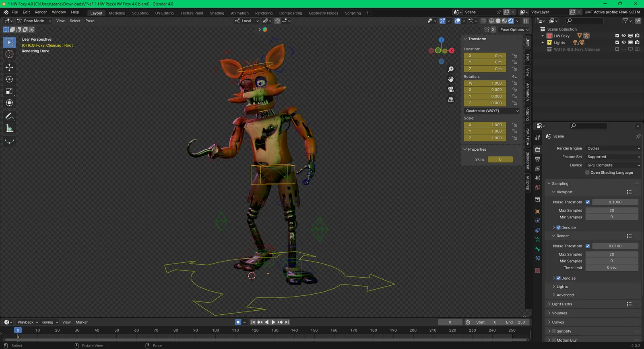Open the Feature Set dropdown

(613, 157)
